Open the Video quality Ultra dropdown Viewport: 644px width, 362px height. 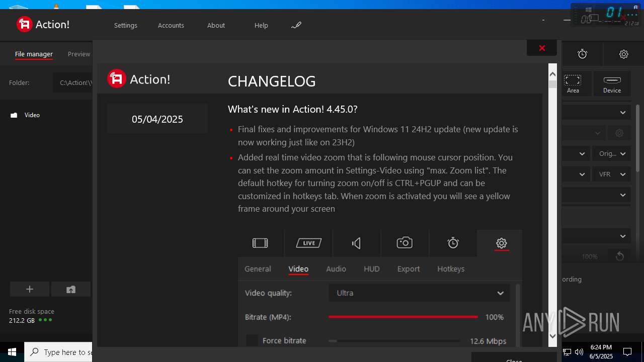coord(419,293)
